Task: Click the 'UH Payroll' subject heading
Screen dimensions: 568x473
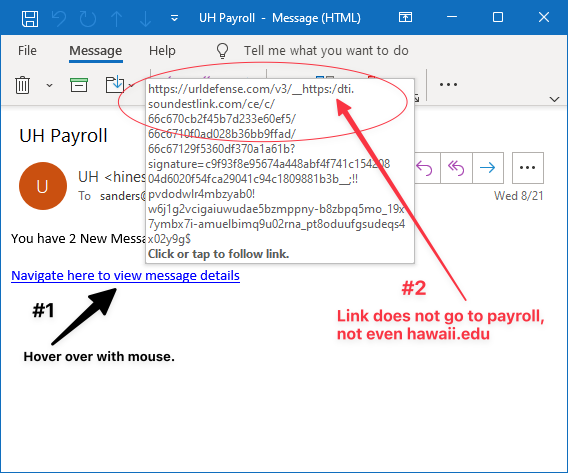Action: click(x=63, y=136)
